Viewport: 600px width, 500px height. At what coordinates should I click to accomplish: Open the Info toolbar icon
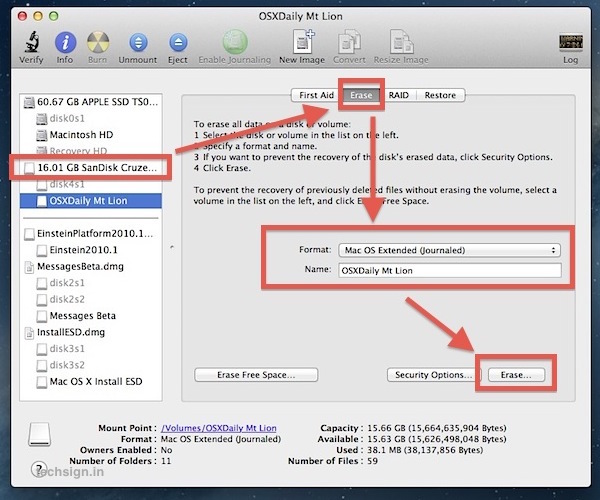click(65, 42)
